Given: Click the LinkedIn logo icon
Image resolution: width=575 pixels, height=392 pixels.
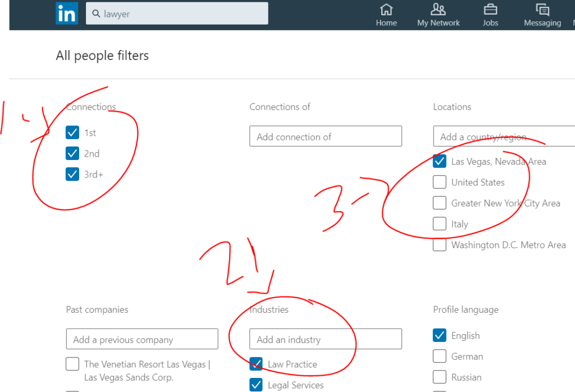Looking at the screenshot, I should (x=67, y=13).
